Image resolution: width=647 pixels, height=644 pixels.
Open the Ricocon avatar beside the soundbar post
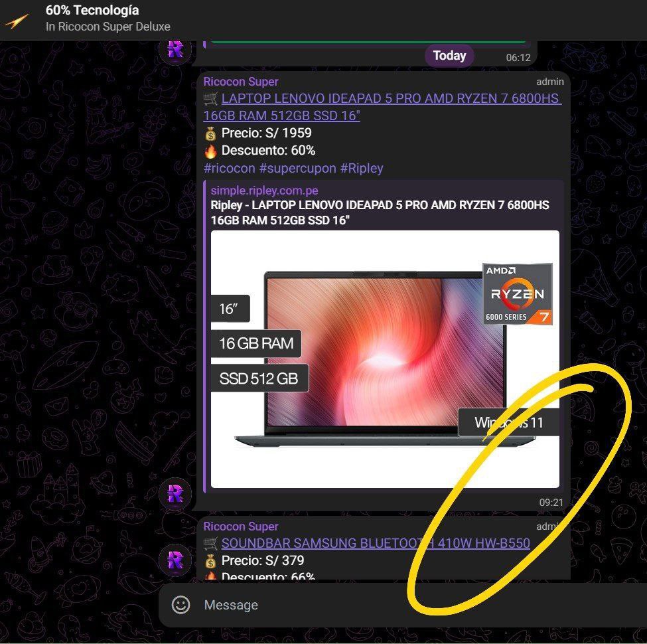click(x=175, y=560)
